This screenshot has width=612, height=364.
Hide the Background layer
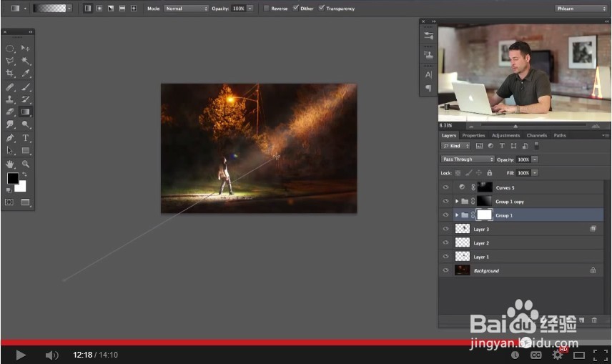(x=445, y=270)
